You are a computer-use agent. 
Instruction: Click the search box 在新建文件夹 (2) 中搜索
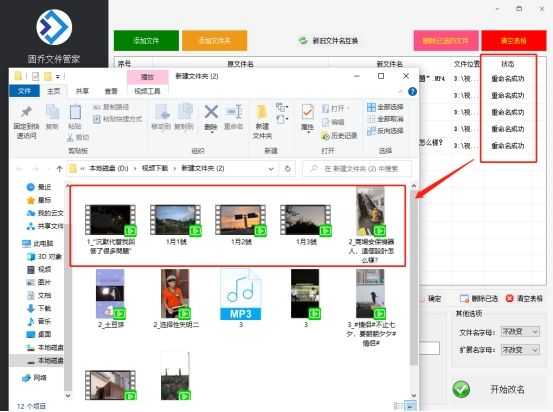click(x=357, y=169)
